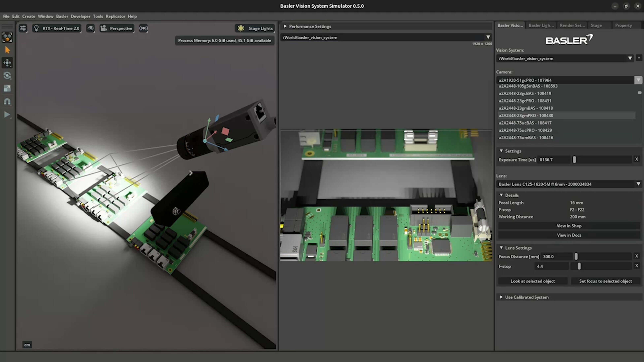Viewport: 644px width, 362px height.
Task: Select camera a2A2448-75ucPRO - 108429
Action: click(566, 130)
